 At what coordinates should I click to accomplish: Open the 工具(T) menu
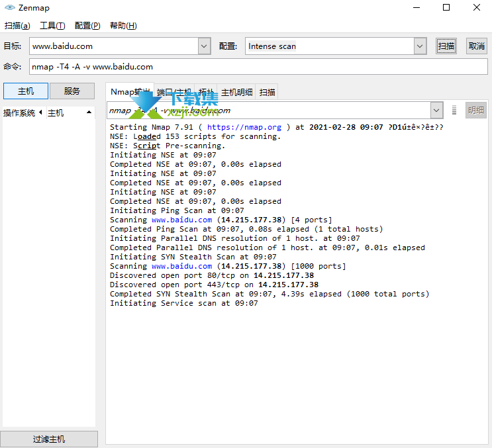pos(52,26)
